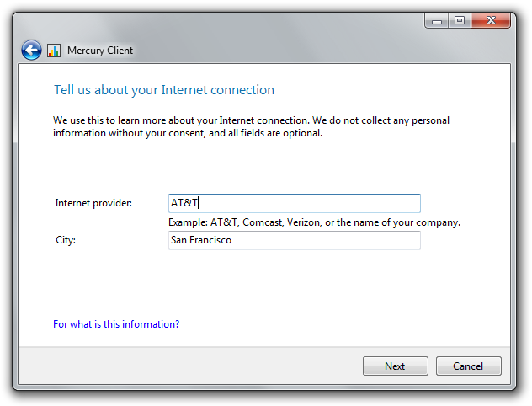Click the empty space right of AT&T in provider field
The width and height of the screenshot is (532, 406).
point(309,203)
